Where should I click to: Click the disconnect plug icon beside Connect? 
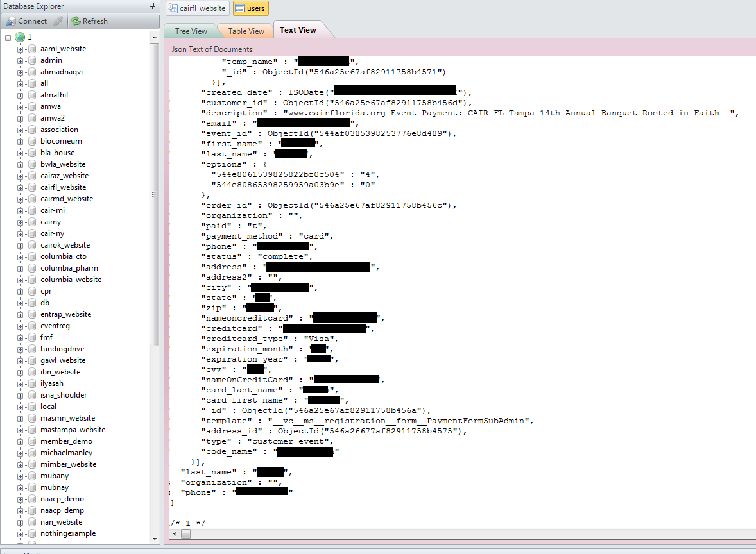(x=58, y=21)
